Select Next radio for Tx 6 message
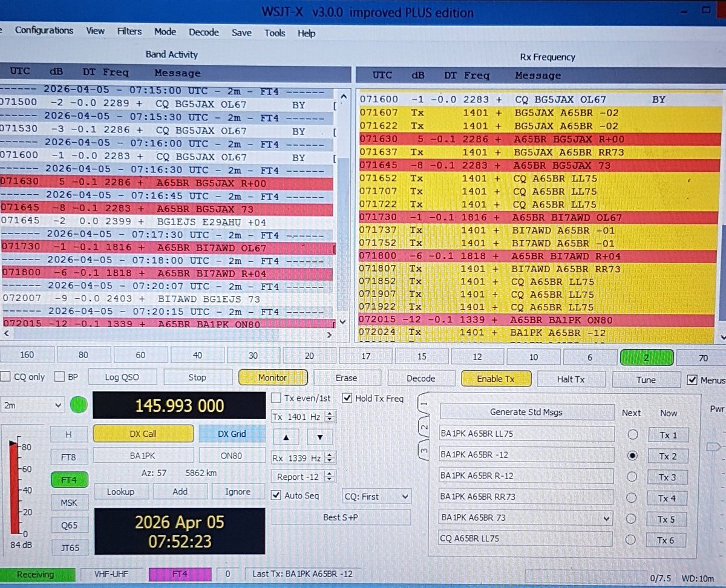Viewport: 726px width, 588px height. (632, 540)
